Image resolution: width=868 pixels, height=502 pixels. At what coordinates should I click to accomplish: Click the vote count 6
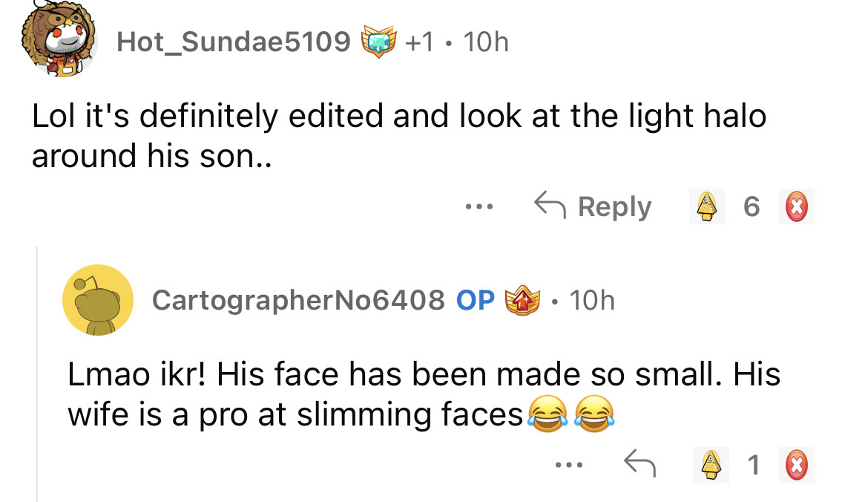(x=752, y=207)
